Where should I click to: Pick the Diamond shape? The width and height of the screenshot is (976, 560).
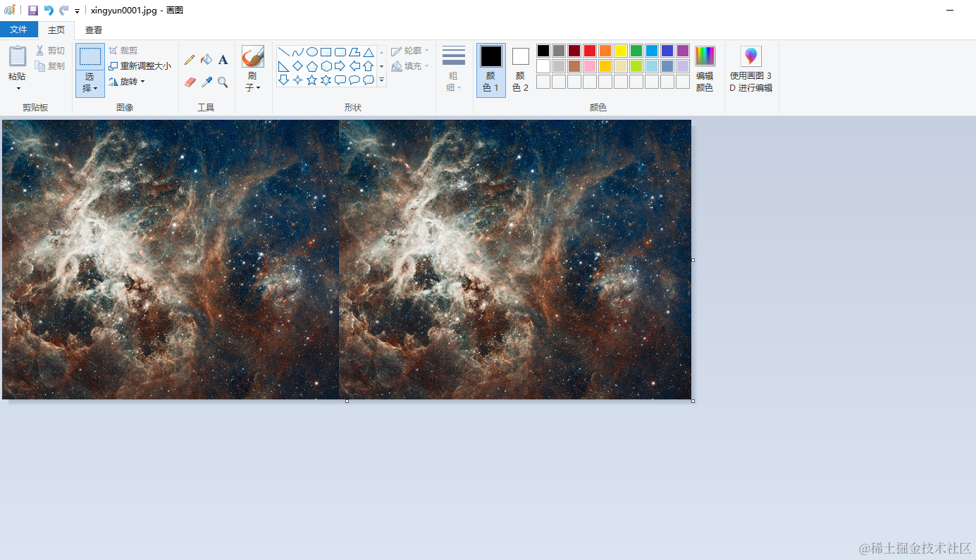tap(297, 66)
